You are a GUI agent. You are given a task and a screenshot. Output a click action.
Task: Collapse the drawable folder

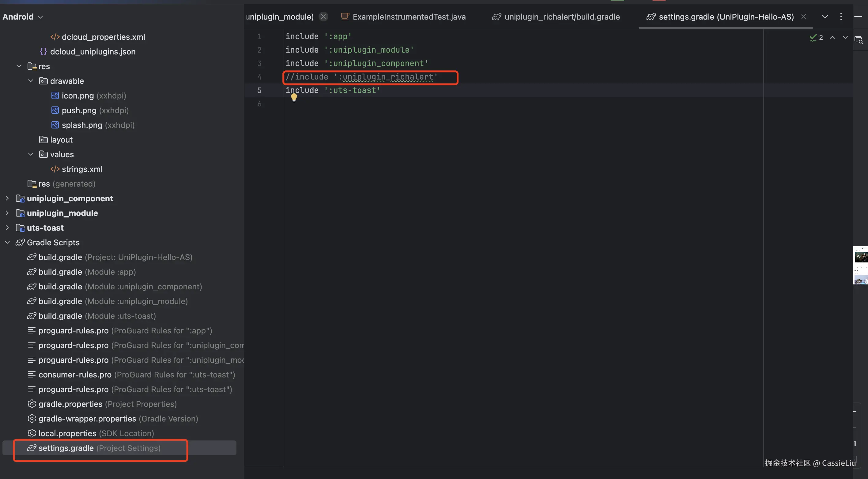tap(31, 81)
